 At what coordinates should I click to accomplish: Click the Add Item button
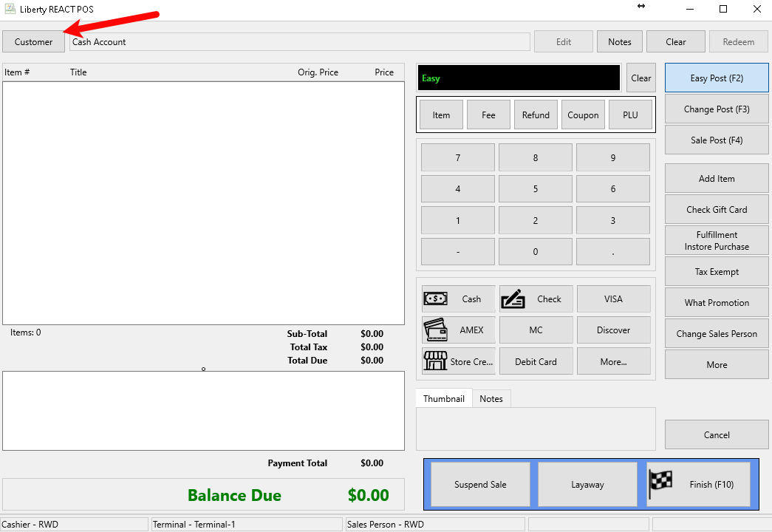point(717,178)
